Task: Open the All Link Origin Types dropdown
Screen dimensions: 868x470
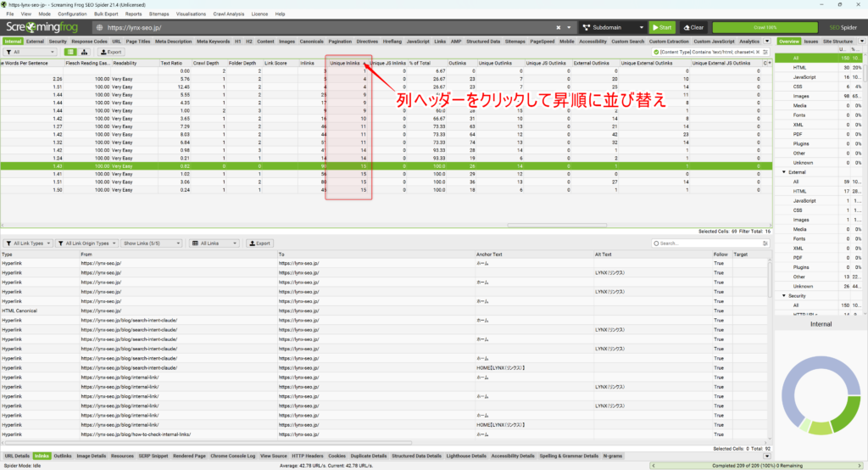Action: click(87, 243)
